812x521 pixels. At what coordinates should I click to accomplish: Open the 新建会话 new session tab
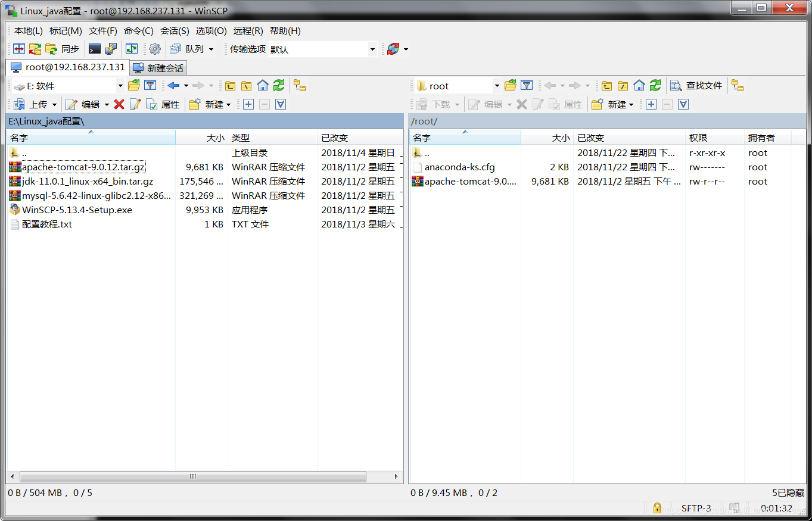pyautogui.click(x=158, y=68)
